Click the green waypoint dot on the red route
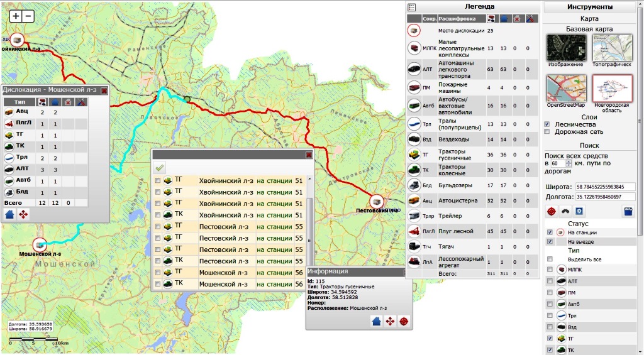The width and height of the screenshot is (644, 355). click(187, 99)
